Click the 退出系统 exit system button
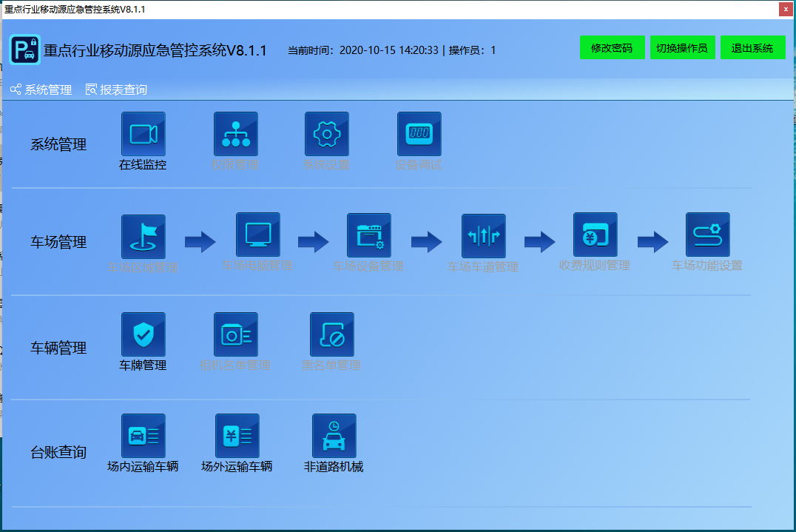The image size is (796, 532). click(752, 47)
